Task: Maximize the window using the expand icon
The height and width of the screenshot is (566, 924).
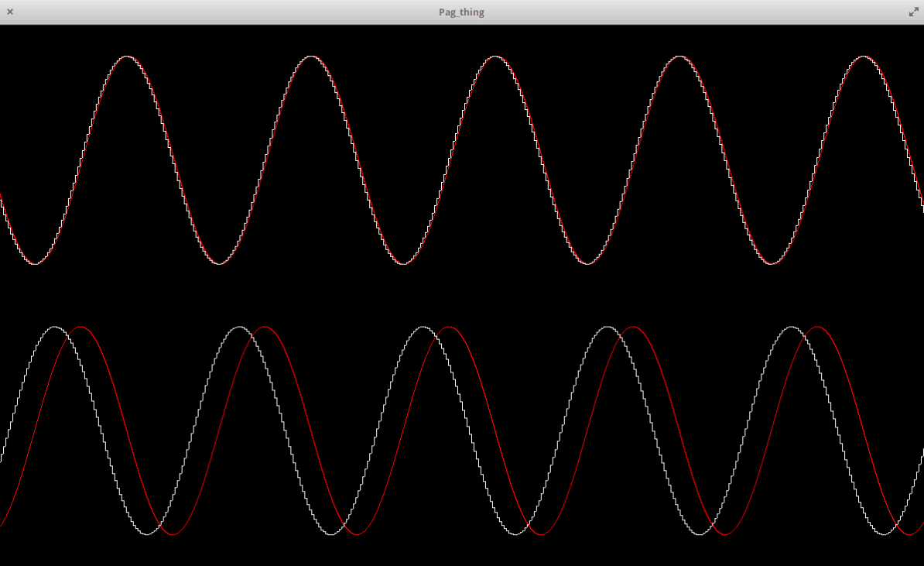Action: pos(913,12)
